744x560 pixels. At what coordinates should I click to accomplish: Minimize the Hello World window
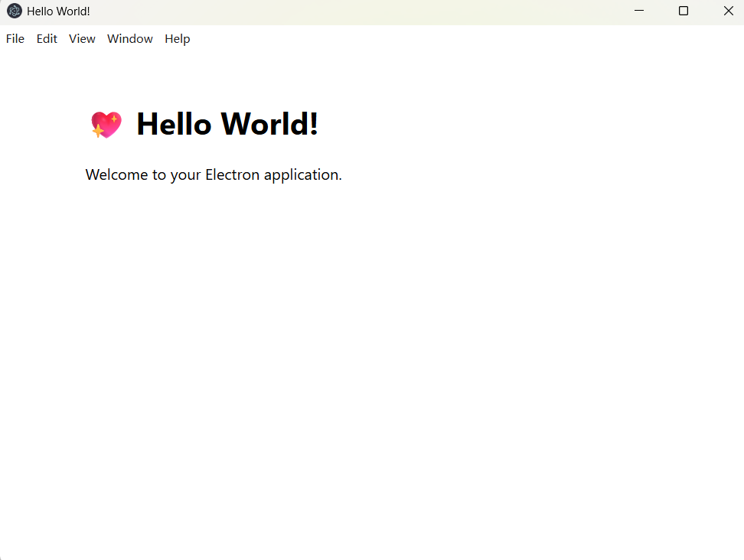click(639, 11)
